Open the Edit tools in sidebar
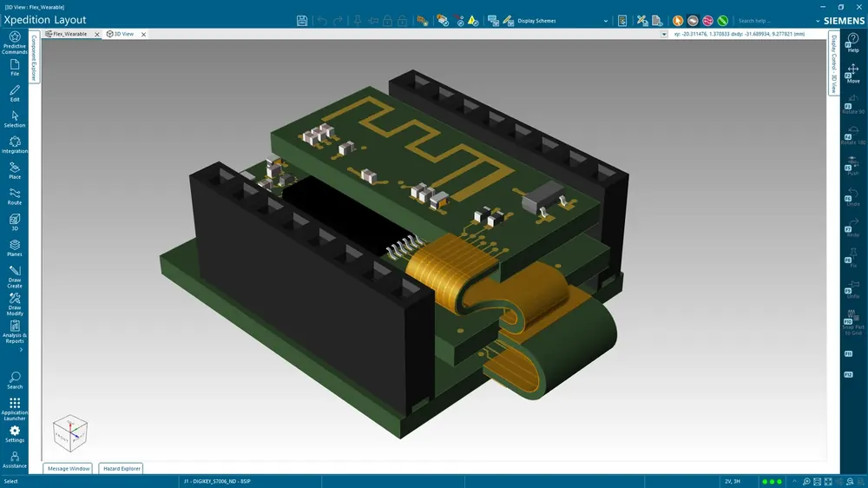The height and width of the screenshot is (488, 868). (x=15, y=93)
